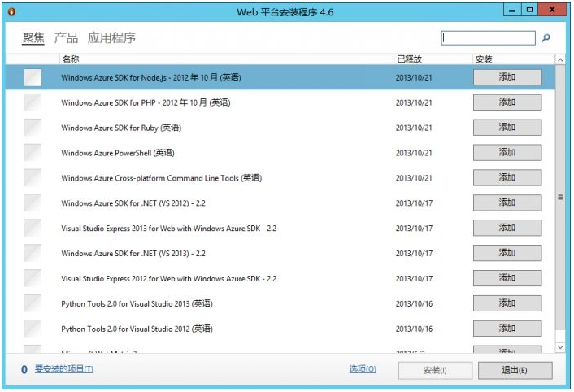Click the scrollbar down arrow
The width and height of the screenshot is (574, 392).
(x=560, y=347)
